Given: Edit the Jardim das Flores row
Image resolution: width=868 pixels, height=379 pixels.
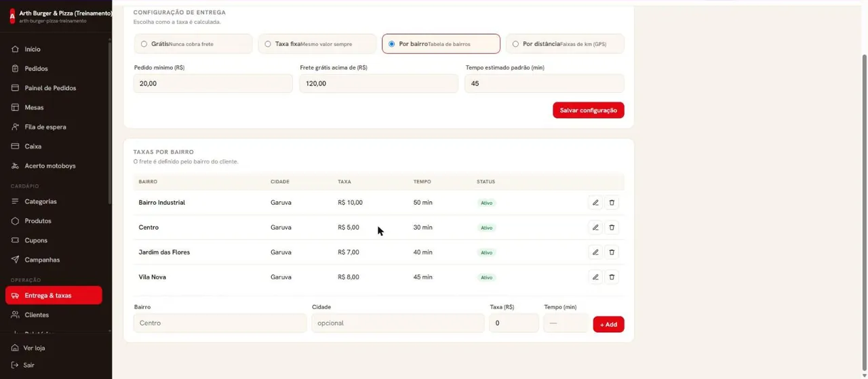Looking at the screenshot, I should click(595, 252).
